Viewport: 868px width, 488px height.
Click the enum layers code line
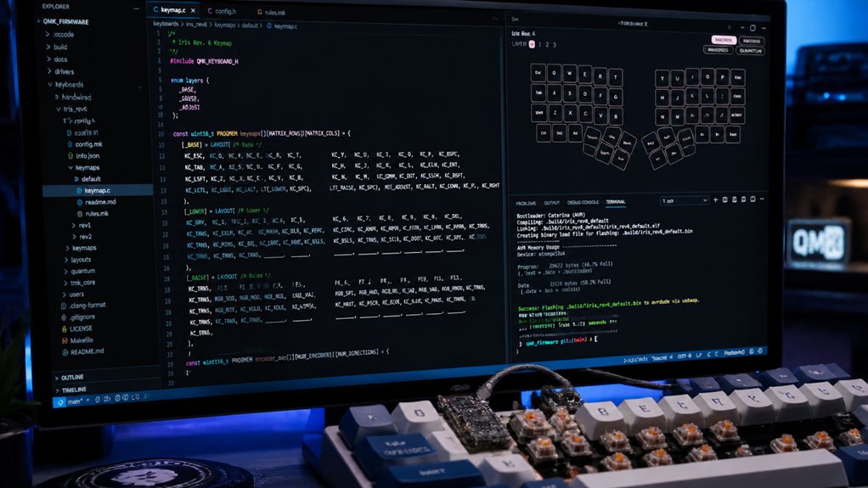pyautogui.click(x=190, y=81)
